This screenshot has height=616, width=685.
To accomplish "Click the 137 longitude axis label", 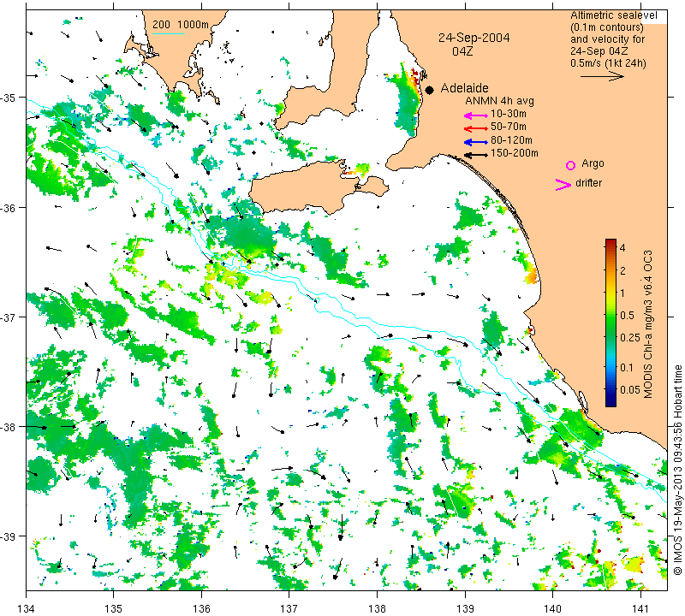I will point(289,608).
